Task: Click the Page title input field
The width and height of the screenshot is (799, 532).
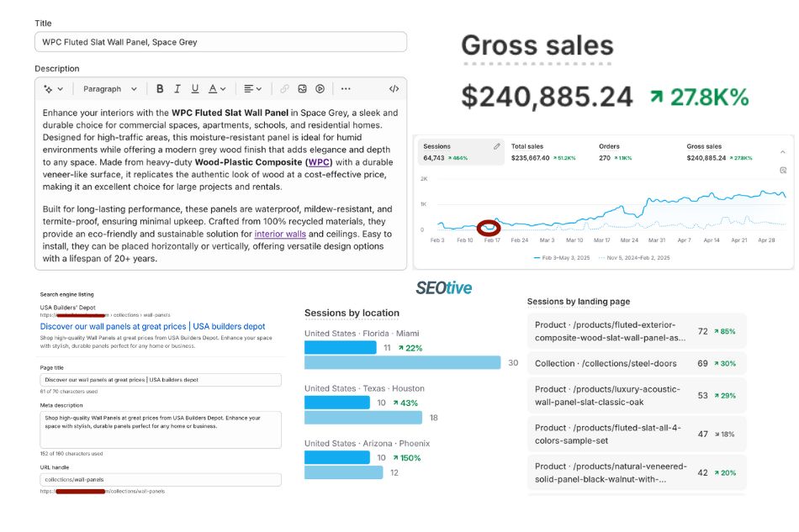Action: (161, 380)
